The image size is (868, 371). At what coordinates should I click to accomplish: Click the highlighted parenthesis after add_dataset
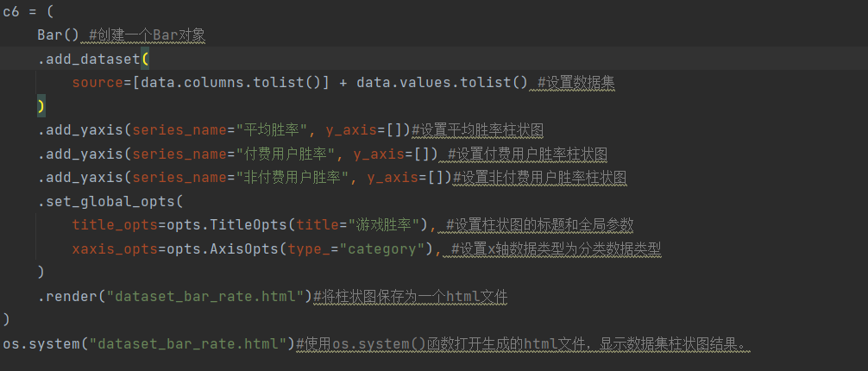(x=145, y=59)
